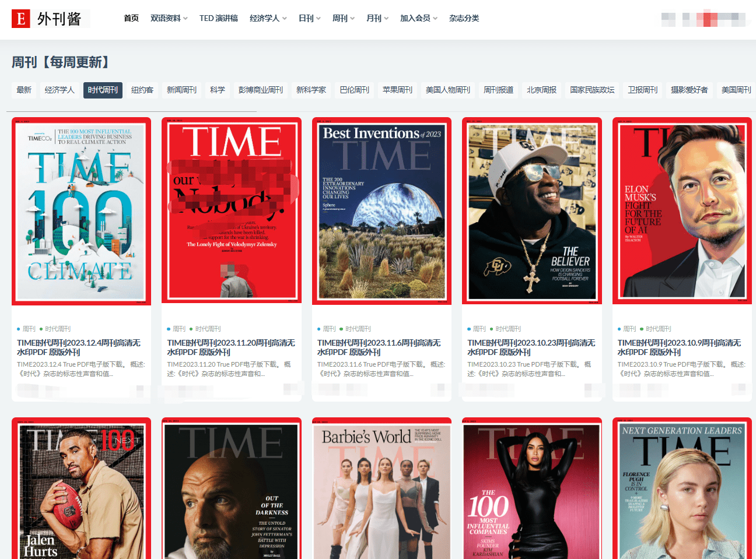Select the 最新 category tab
The height and width of the screenshot is (559, 756).
(24, 90)
